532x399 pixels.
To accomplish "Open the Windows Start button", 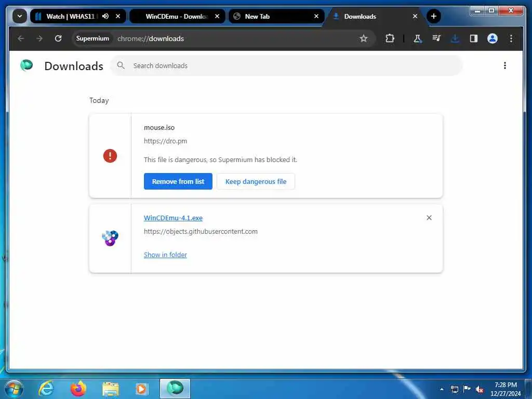I will point(14,389).
